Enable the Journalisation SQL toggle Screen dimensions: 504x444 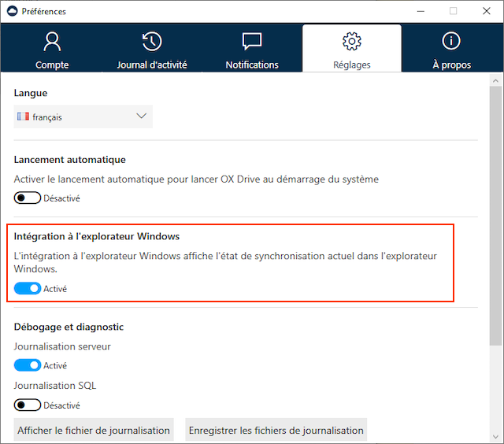(28, 405)
